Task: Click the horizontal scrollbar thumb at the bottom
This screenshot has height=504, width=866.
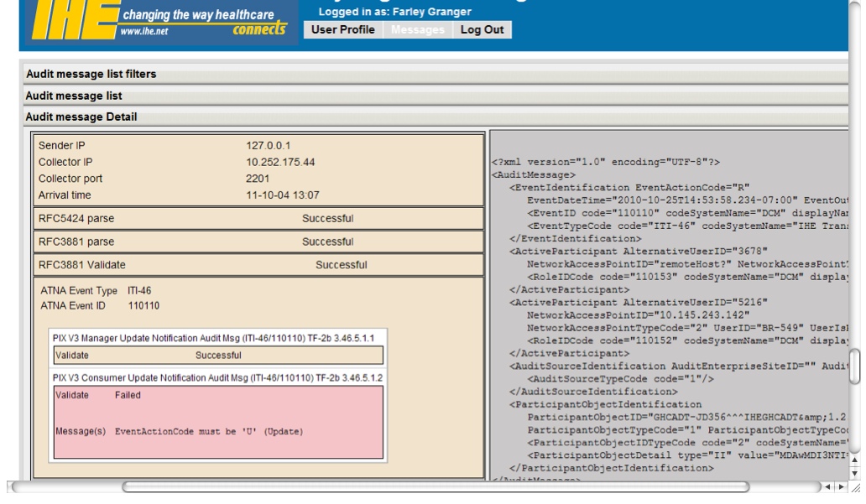Action: pyautogui.click(x=435, y=486)
